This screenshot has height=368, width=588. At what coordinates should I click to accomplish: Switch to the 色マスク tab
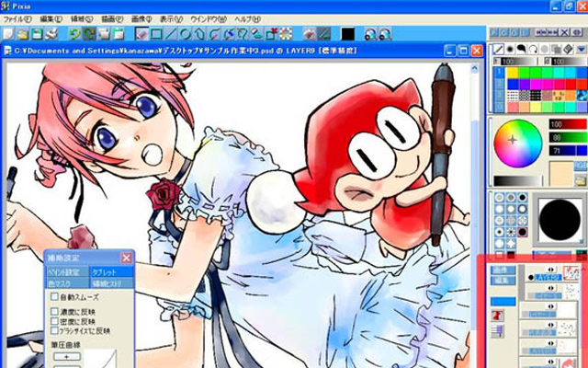[x=67, y=283]
